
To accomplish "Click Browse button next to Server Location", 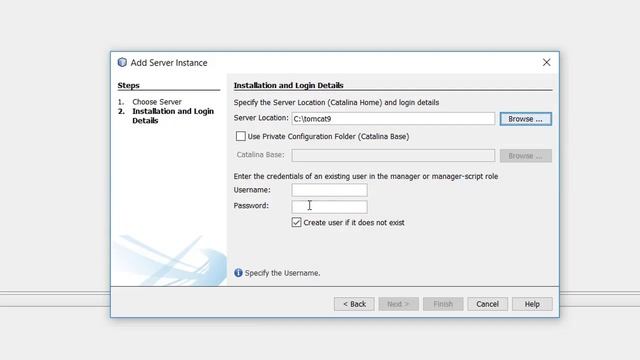I will coord(526,119).
